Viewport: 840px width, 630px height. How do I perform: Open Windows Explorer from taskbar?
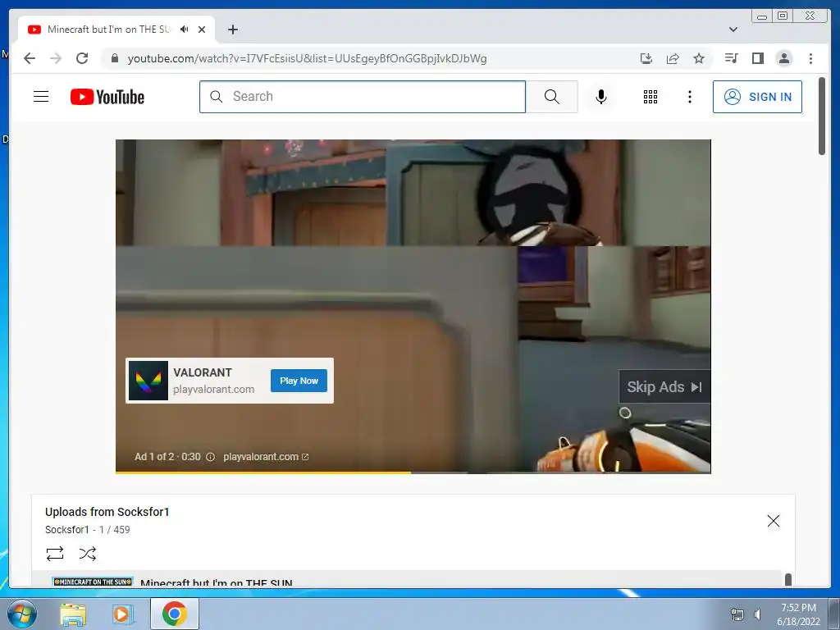(x=73, y=614)
